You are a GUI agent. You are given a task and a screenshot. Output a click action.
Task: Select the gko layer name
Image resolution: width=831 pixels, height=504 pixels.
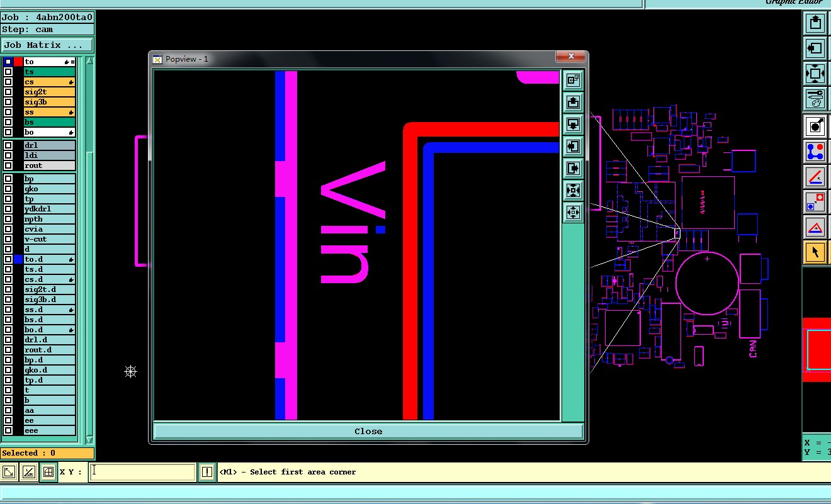point(50,189)
